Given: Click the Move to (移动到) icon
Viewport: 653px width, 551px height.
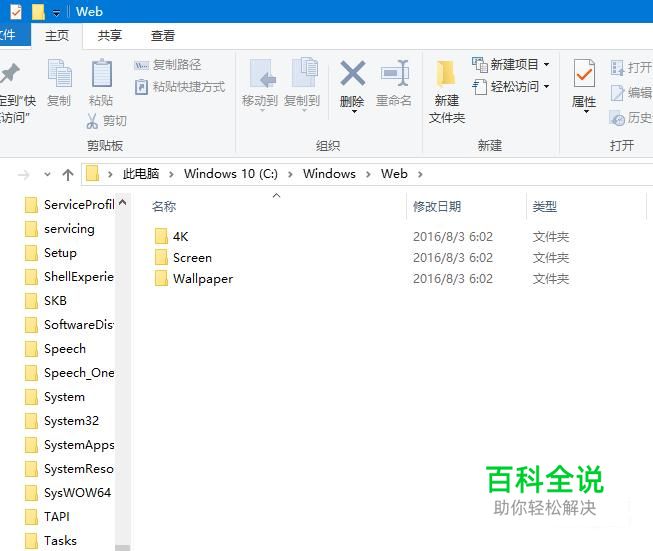Looking at the screenshot, I should [x=262, y=73].
